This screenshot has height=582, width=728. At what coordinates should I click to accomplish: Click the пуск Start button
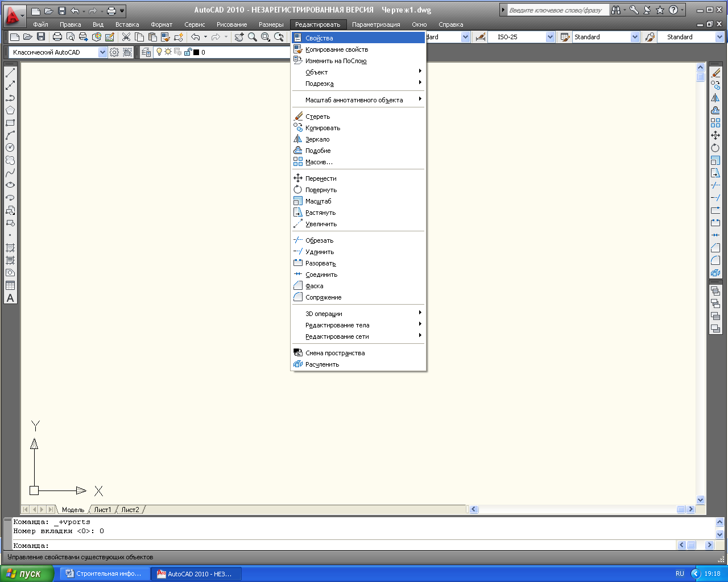[27, 573]
